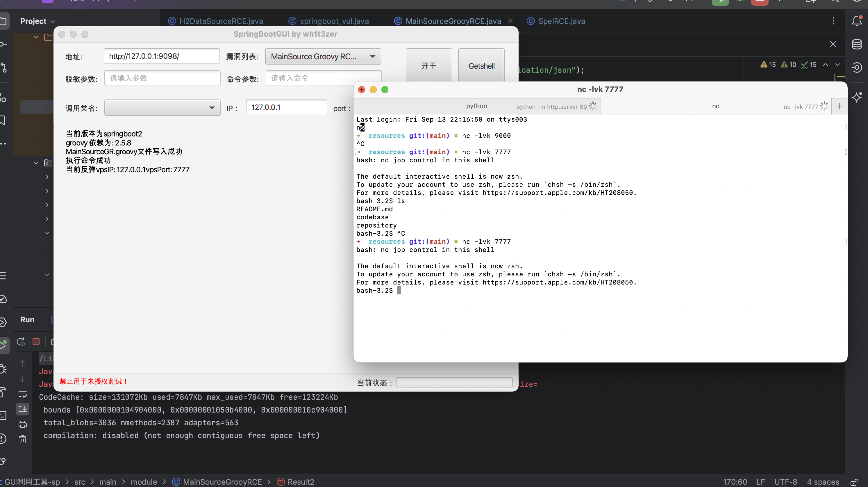The width and height of the screenshot is (868, 487).
Task: Click the Print icon in Run console
Action: [23, 424]
